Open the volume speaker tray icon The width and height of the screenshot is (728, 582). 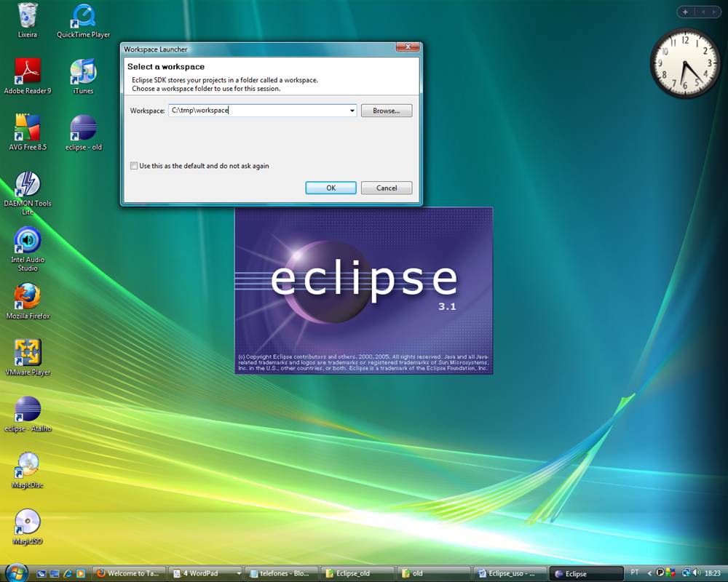(x=697, y=573)
